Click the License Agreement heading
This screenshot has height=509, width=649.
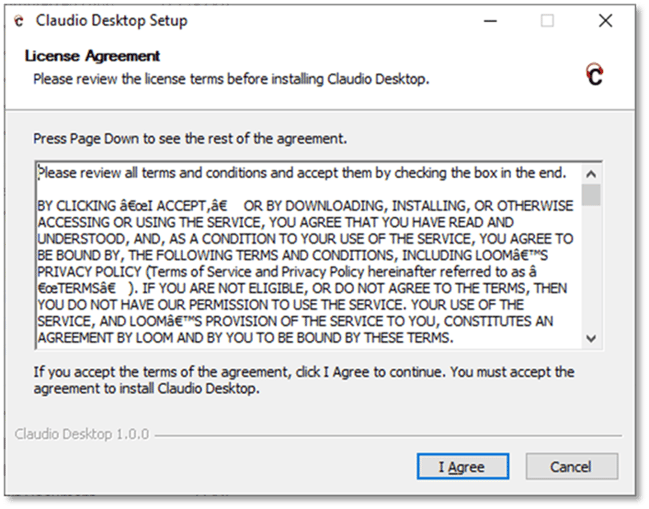(x=92, y=56)
